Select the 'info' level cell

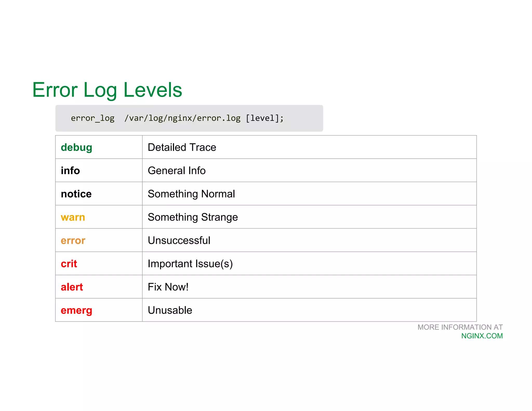99,170
